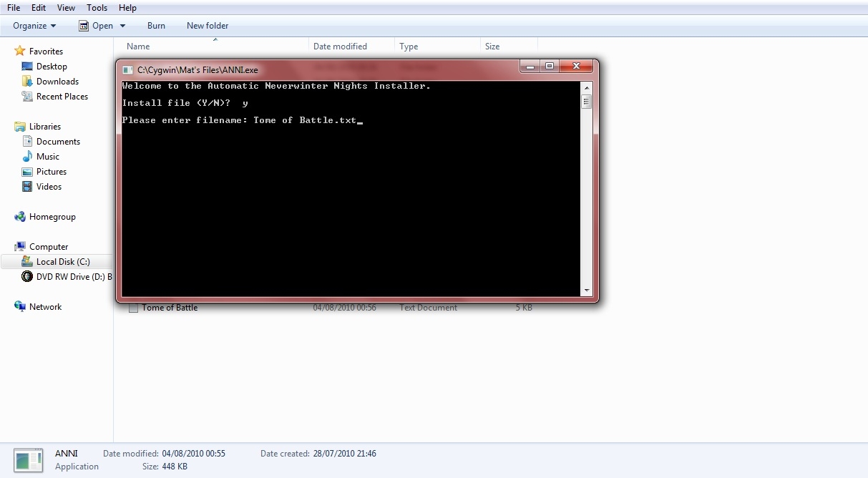Select the Tome of Battle text file

click(170, 308)
